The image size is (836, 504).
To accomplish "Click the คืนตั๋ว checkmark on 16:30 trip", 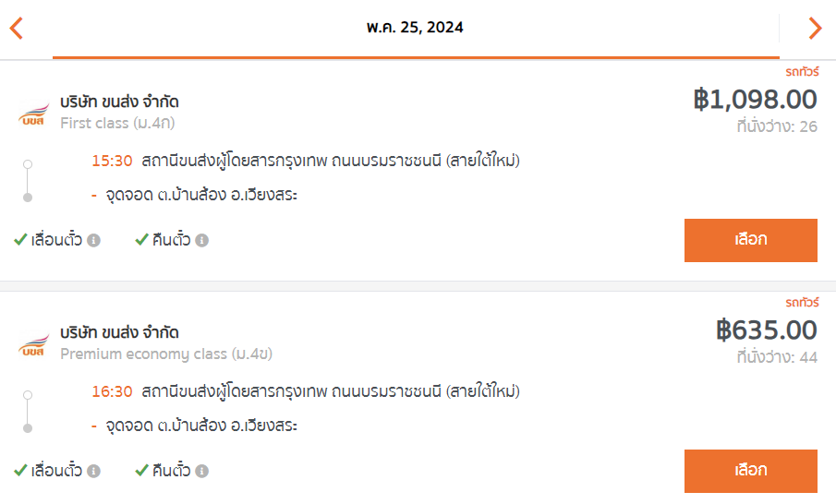I will coord(142,470).
